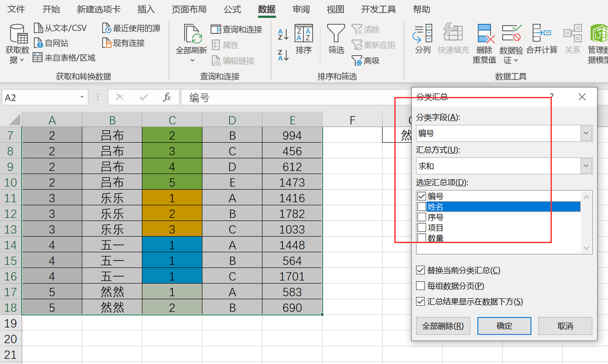Click 来自表格/区域 icon
This screenshot has height=364, width=608.
37,58
